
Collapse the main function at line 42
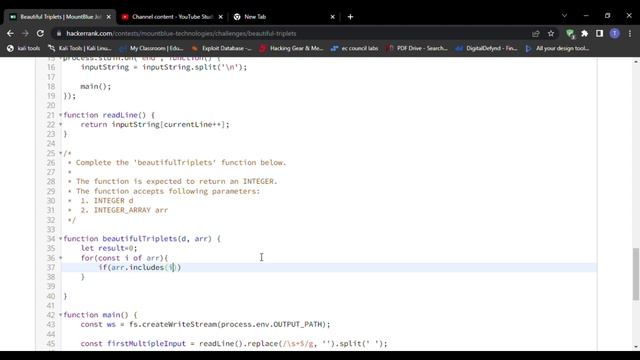coord(60,315)
